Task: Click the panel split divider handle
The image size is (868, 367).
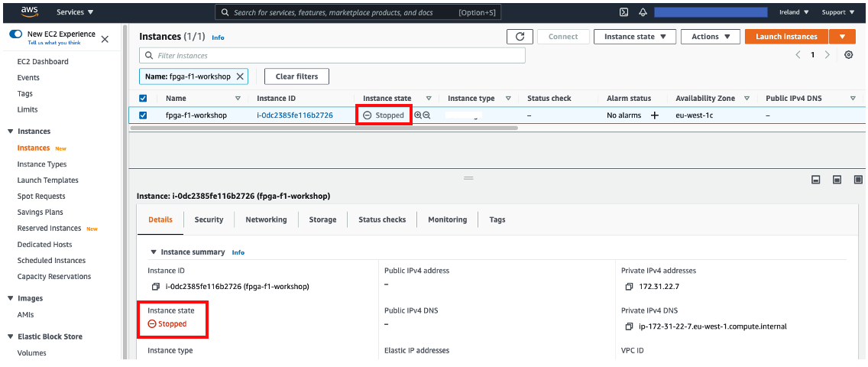Action: (x=468, y=178)
